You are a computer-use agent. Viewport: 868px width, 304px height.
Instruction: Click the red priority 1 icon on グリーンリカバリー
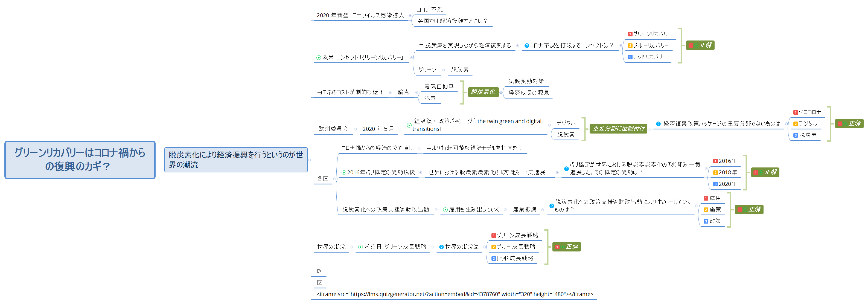pyautogui.click(x=630, y=34)
